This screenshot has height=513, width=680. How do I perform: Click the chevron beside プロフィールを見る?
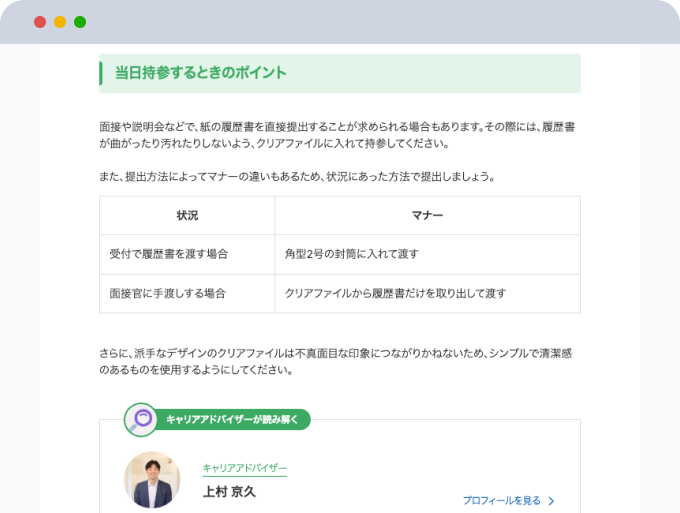[551, 501]
